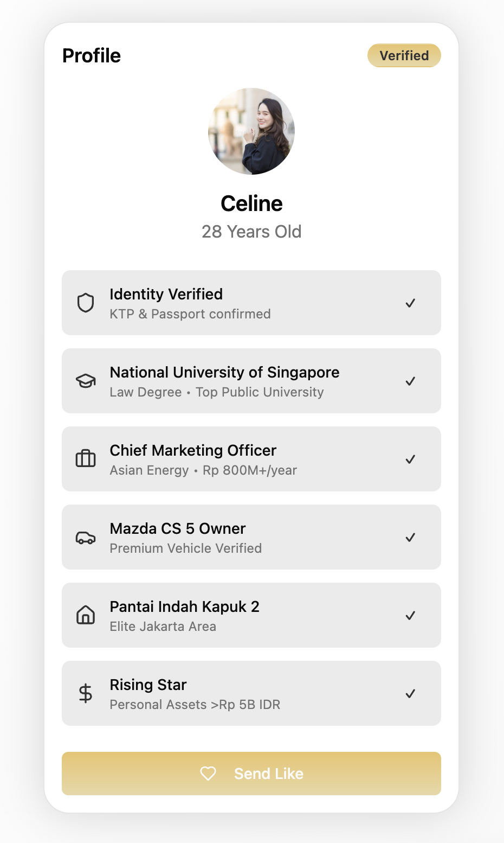The image size is (504, 843).
Task: Click the graduation cap education icon
Action: [x=86, y=381]
